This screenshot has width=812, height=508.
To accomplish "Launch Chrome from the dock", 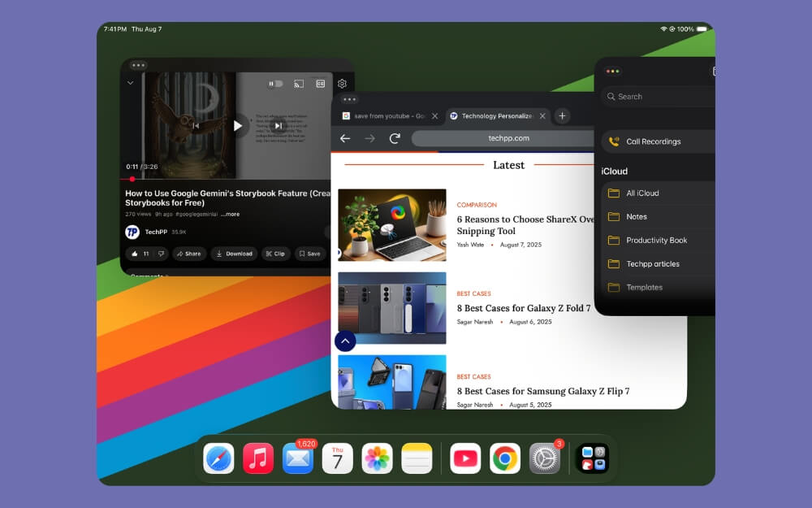I will (x=505, y=458).
